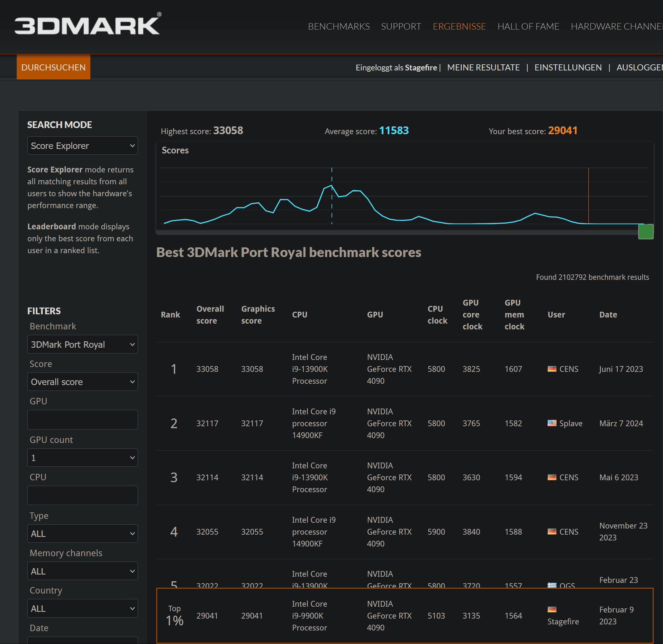This screenshot has height=644, width=663.
Task: Click the date Mai 6 2023
Action: (618, 477)
